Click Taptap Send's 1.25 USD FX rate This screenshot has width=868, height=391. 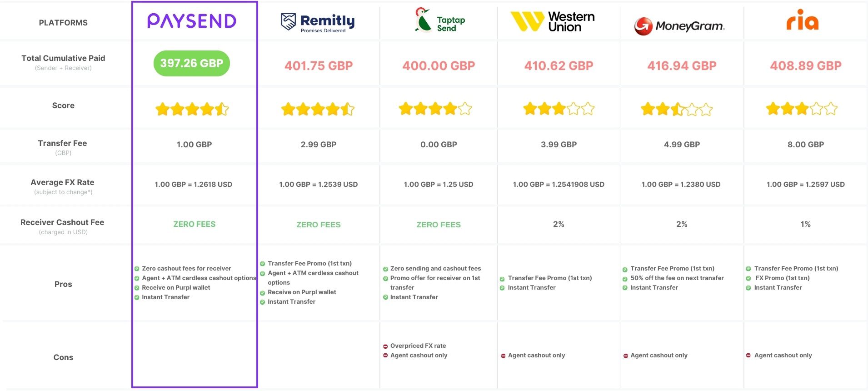[439, 185]
